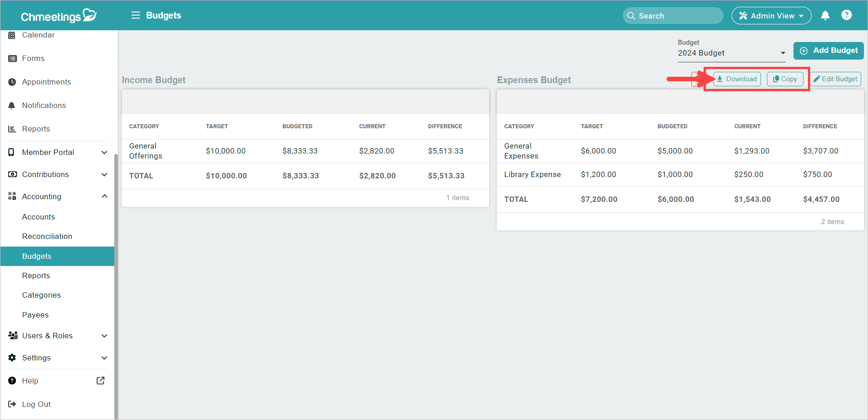The width and height of the screenshot is (868, 420).
Task: Click the Chmeetings logo
Action: tap(59, 16)
